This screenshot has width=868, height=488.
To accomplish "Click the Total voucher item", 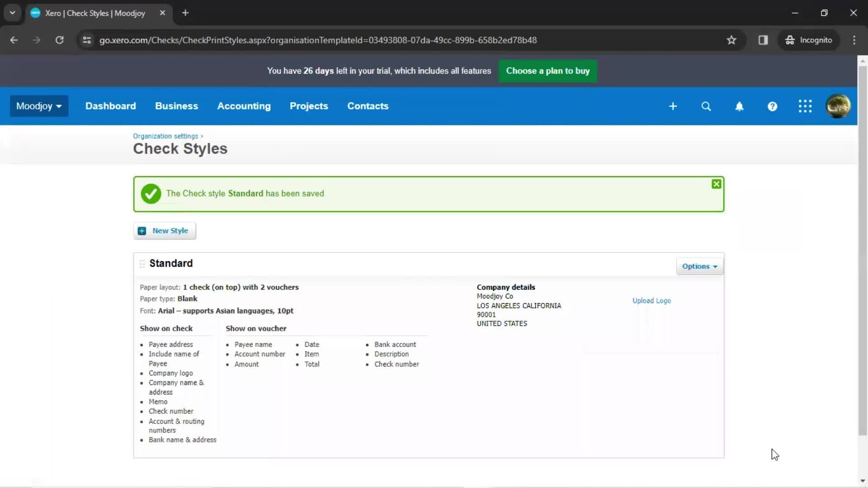I will click(312, 364).
